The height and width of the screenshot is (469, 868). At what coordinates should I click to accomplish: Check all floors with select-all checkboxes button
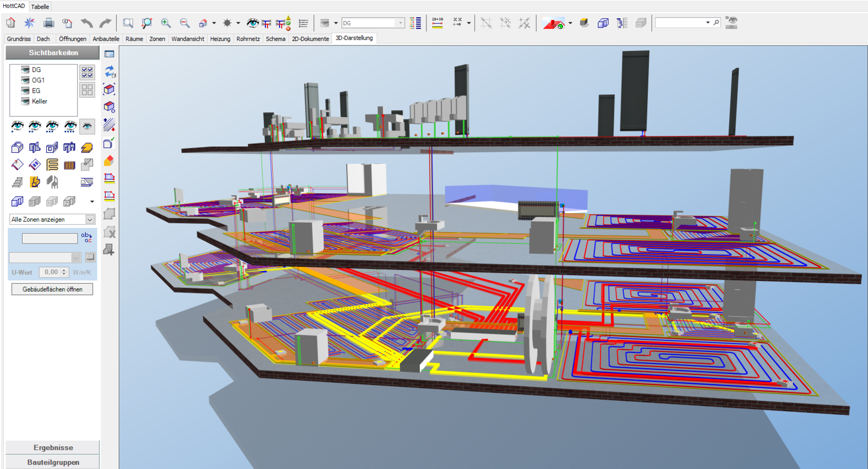pyautogui.click(x=87, y=72)
